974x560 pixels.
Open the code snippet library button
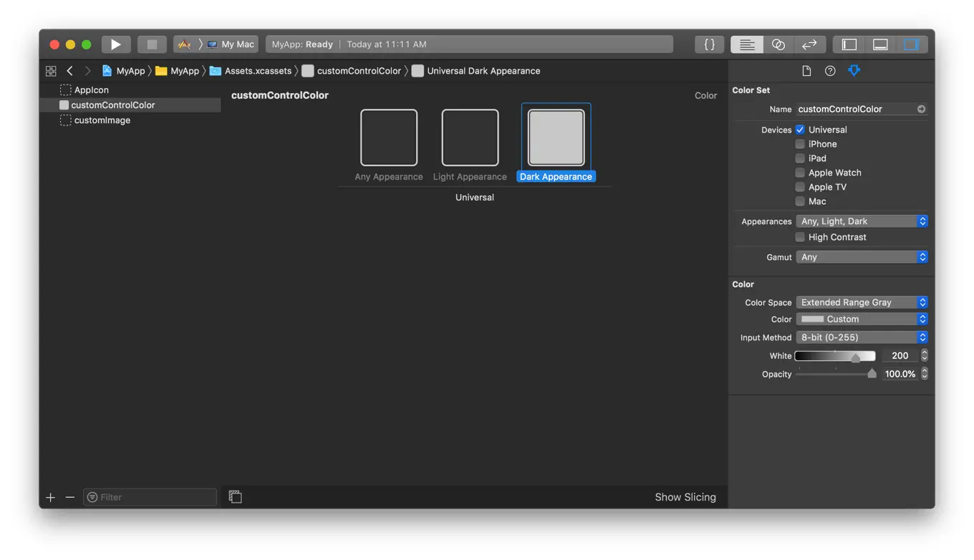pos(709,44)
